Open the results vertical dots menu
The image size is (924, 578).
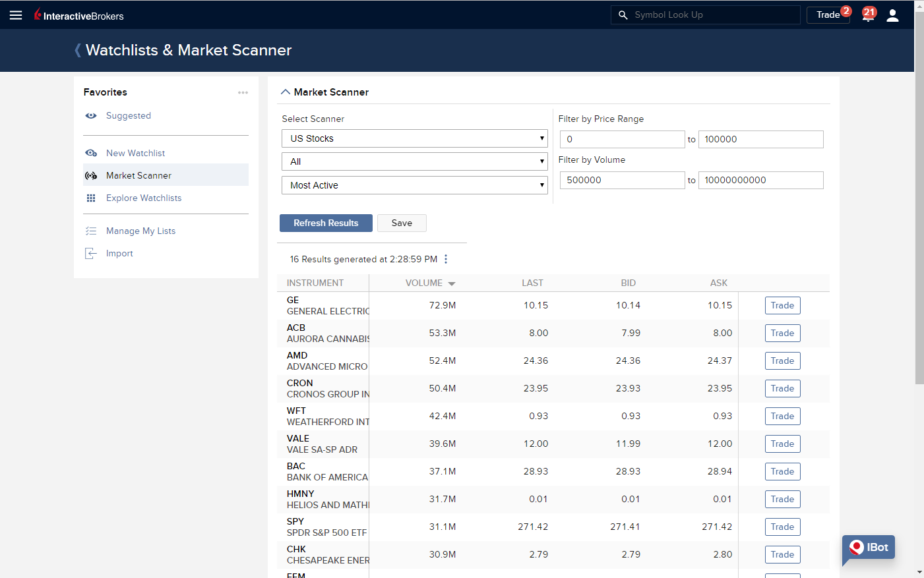click(x=446, y=259)
